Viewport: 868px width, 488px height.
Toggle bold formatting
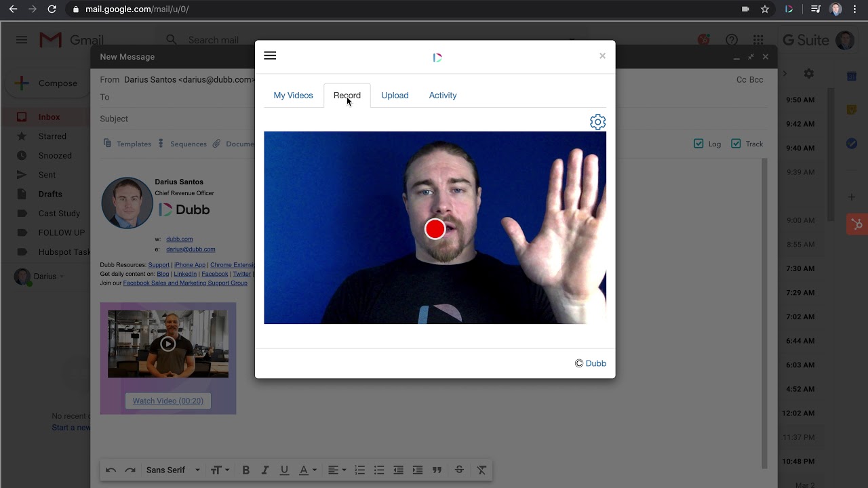click(246, 470)
